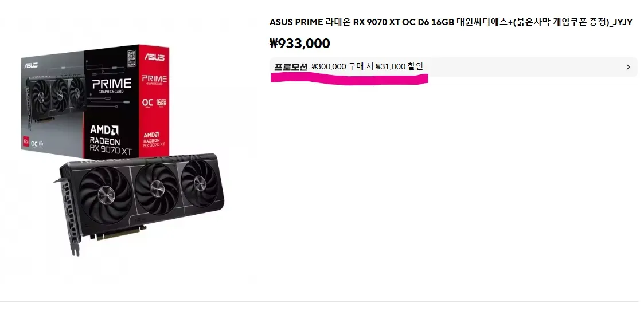Open the ASUS PRIME RX 9070 XT product title
644x323 pixels.
pos(451,22)
